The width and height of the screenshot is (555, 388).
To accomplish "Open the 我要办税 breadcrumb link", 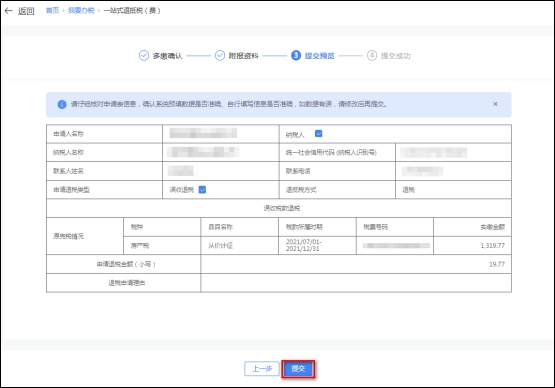I will tap(81, 11).
